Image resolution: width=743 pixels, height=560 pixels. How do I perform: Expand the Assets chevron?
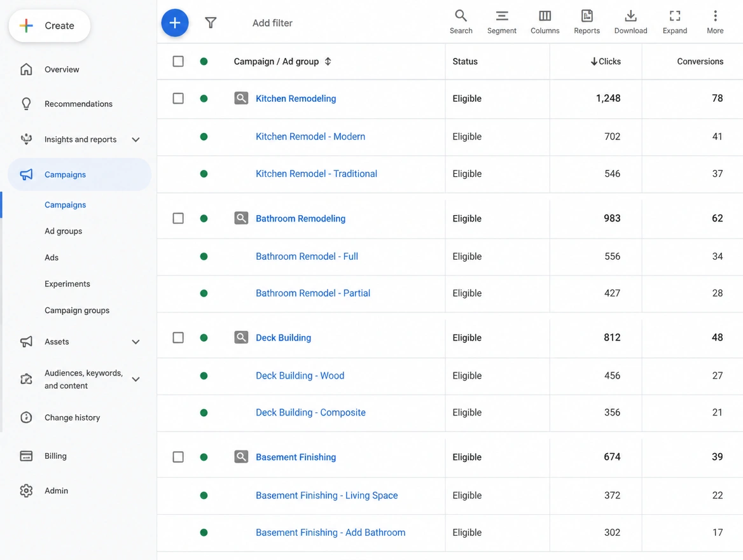(x=135, y=341)
